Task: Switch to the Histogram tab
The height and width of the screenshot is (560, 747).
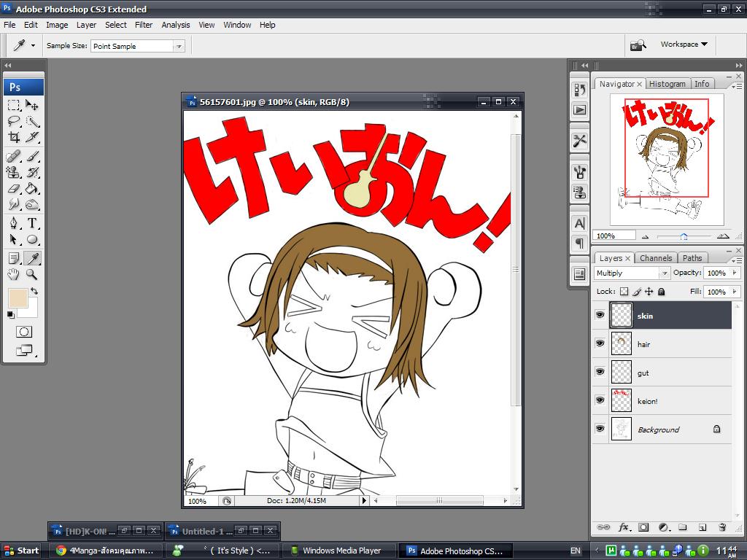Action: (x=667, y=84)
